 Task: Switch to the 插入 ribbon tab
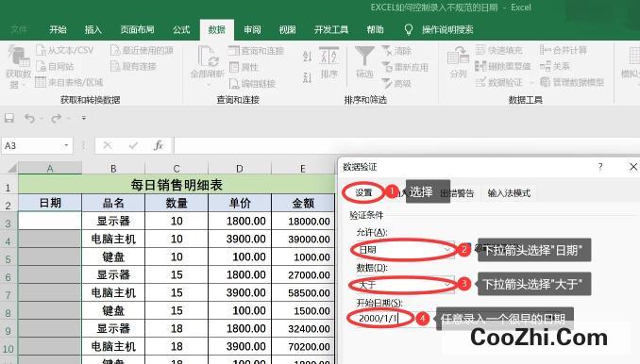pyautogui.click(x=93, y=29)
